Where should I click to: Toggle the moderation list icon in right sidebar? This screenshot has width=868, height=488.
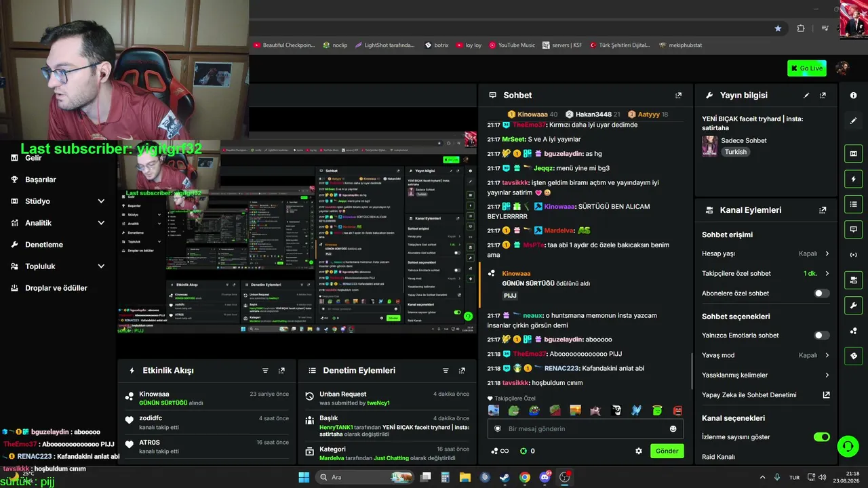pyautogui.click(x=854, y=204)
